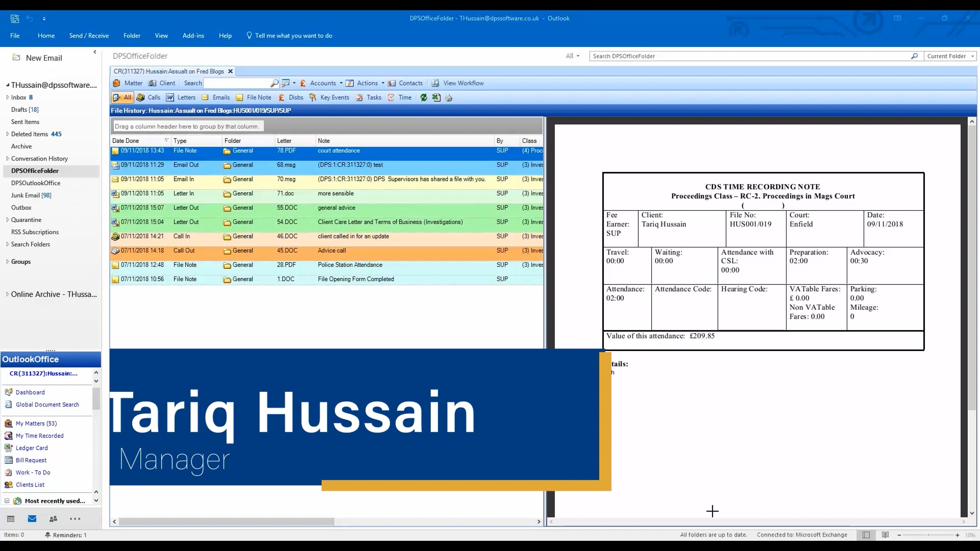
Task: Open the Actions dropdown
Action: pyautogui.click(x=365, y=83)
